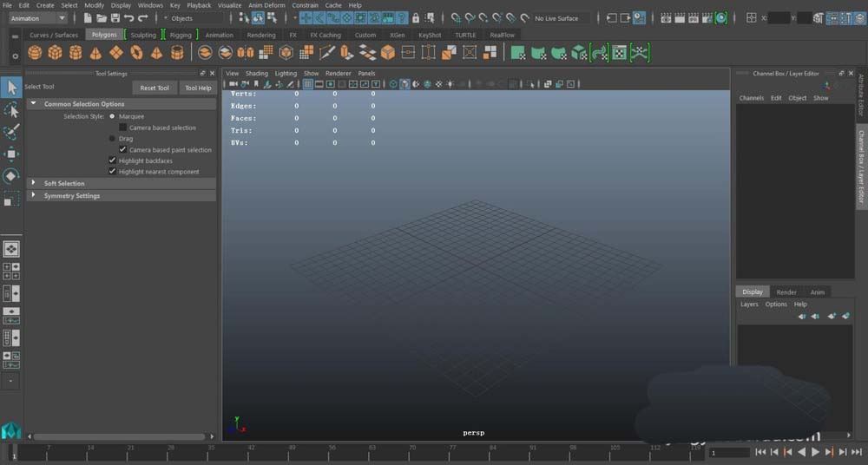
Task: Open the viewport Shading menu
Action: (x=256, y=73)
